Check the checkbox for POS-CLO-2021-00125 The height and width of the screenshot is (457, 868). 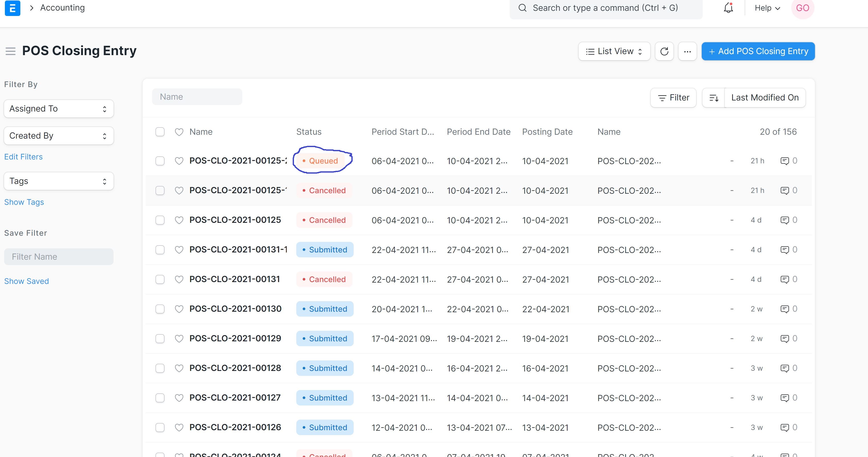160,220
